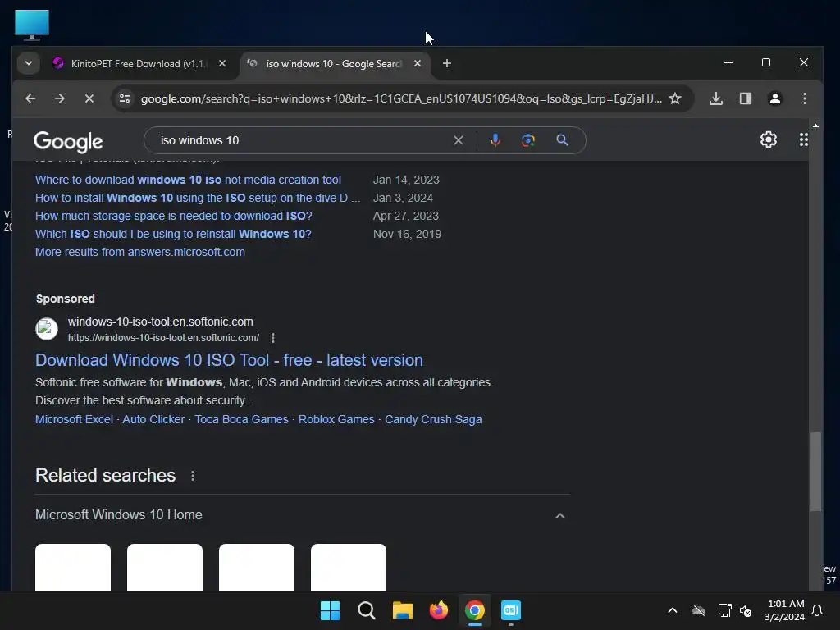Open Candy Crush Saga sitelink

(x=433, y=419)
